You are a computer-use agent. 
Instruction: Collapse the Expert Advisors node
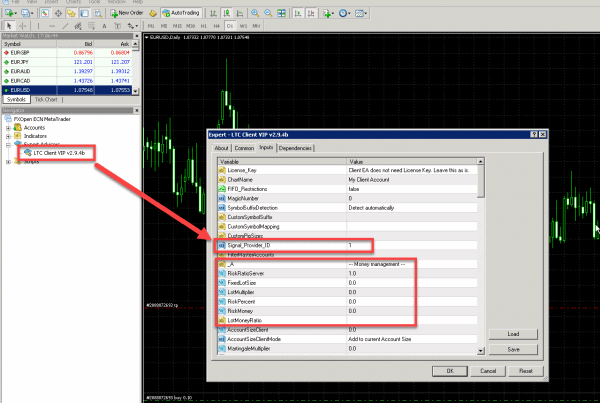click(8, 145)
